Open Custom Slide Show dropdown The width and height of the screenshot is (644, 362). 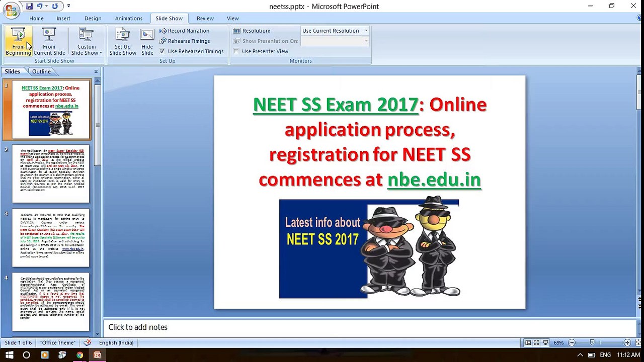click(x=87, y=41)
